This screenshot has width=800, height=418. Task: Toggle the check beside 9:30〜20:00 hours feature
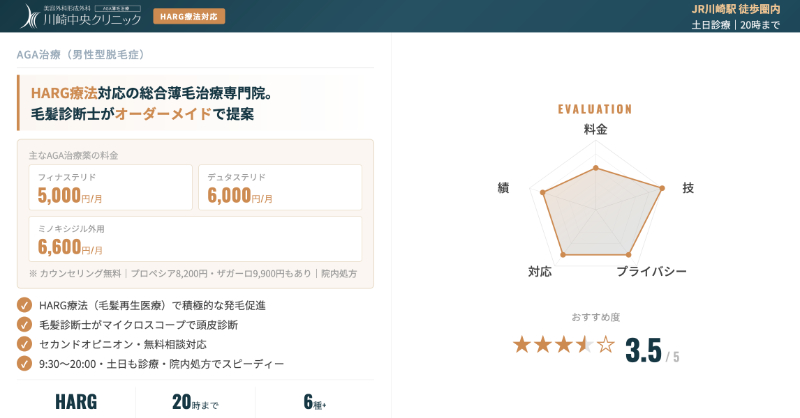click(24, 364)
